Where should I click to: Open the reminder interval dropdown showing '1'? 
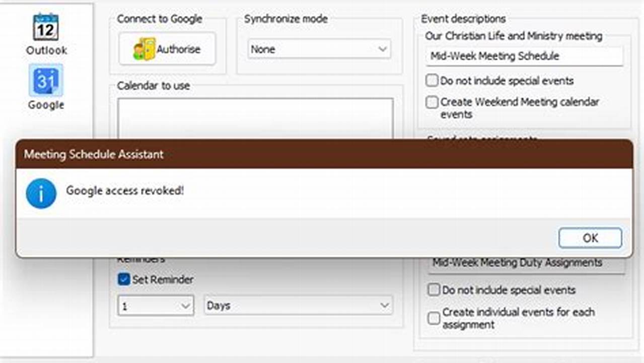(155, 305)
